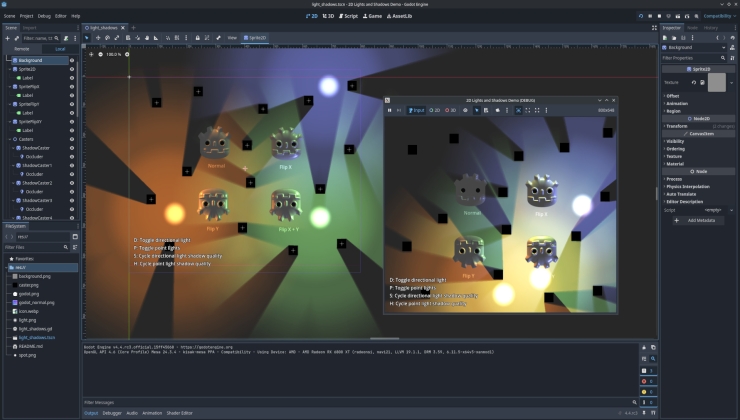Open the Compatibility renderer dropdown

point(718,16)
